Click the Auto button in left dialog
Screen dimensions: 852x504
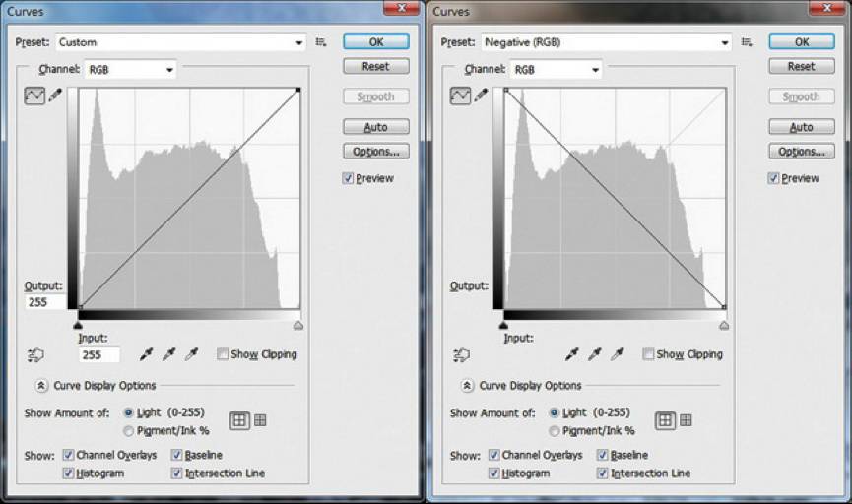375,127
